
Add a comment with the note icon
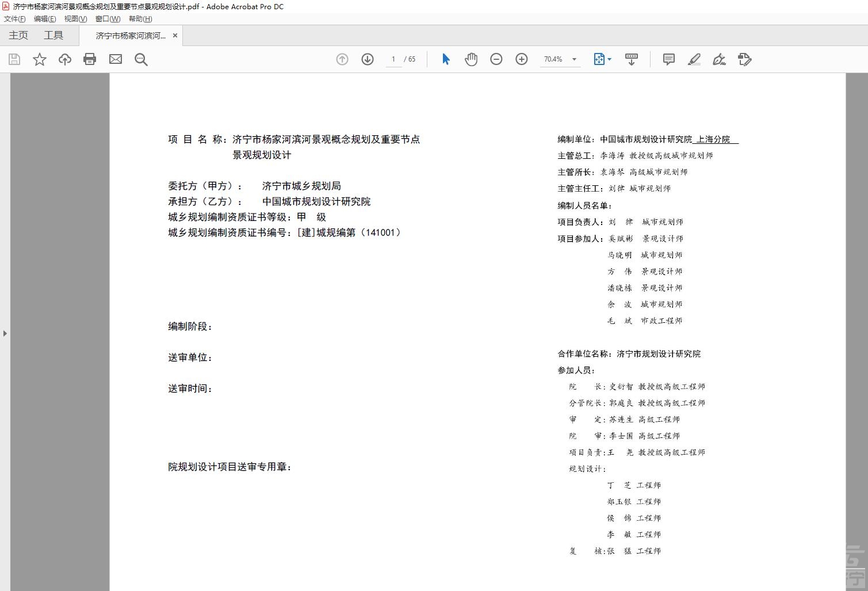669,59
